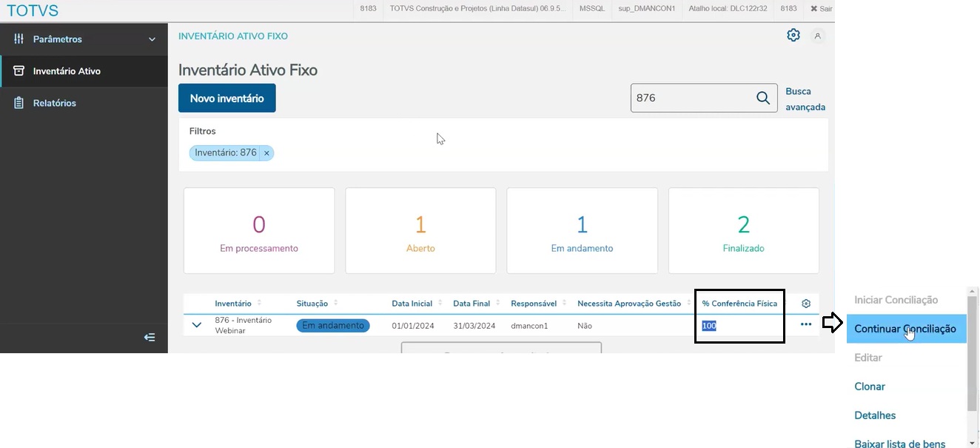Select the Em andamento status card
The width and height of the screenshot is (980, 448).
click(582, 230)
